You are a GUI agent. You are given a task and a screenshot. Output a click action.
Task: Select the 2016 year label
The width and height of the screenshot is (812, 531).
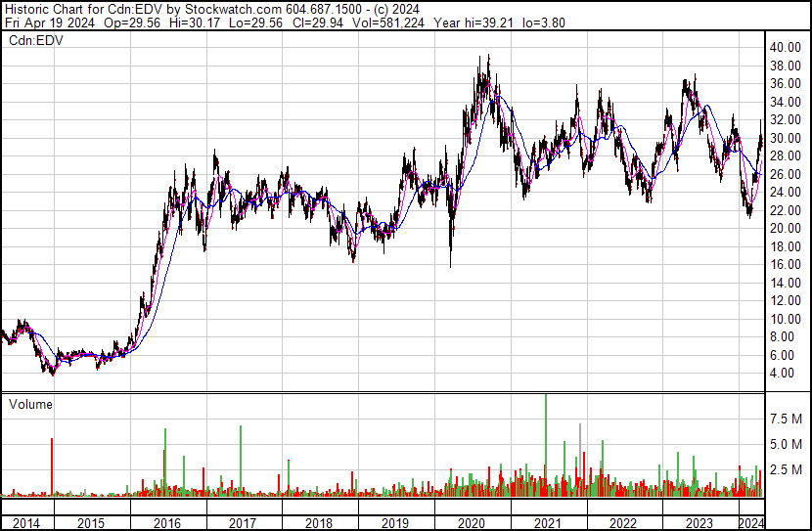click(x=166, y=523)
